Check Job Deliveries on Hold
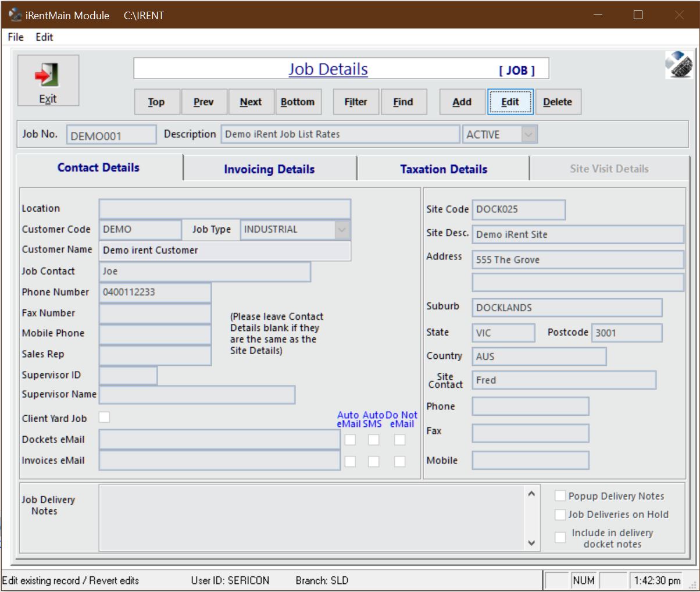 click(560, 514)
